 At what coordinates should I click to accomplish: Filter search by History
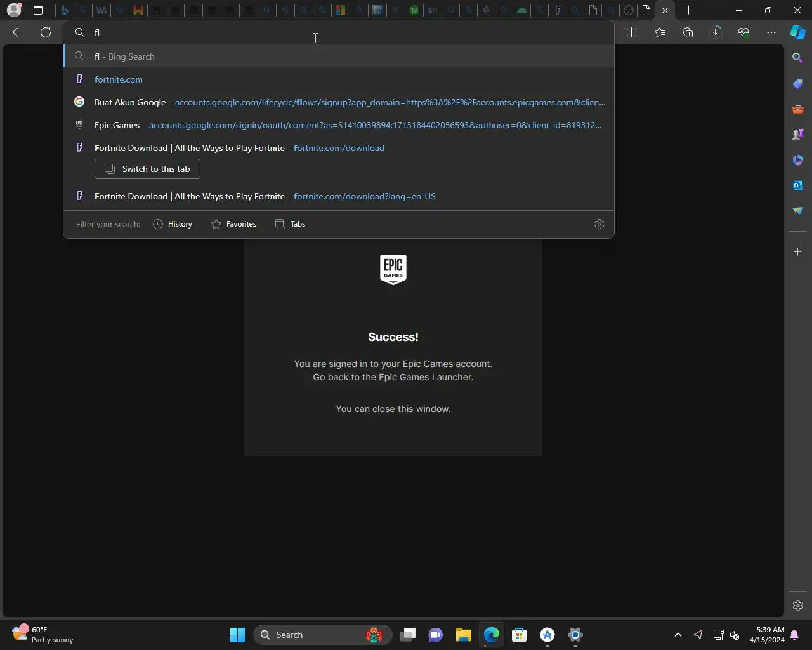(x=173, y=224)
